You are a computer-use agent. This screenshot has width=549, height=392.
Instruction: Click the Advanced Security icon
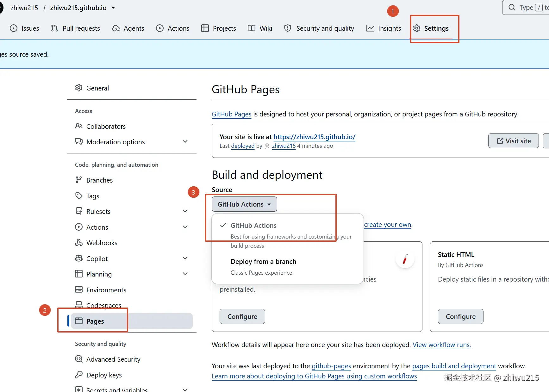pyautogui.click(x=79, y=359)
